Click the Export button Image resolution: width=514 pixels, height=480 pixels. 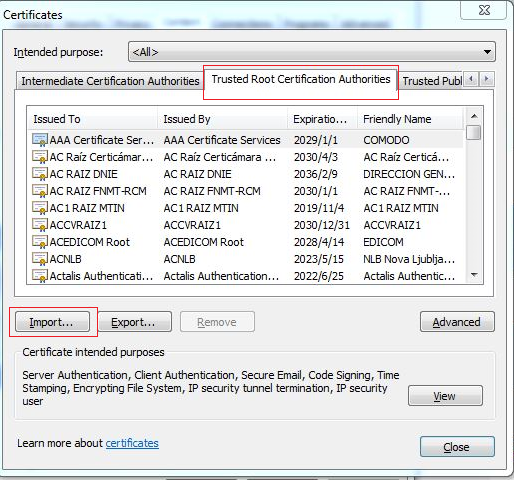pyautogui.click(x=135, y=322)
